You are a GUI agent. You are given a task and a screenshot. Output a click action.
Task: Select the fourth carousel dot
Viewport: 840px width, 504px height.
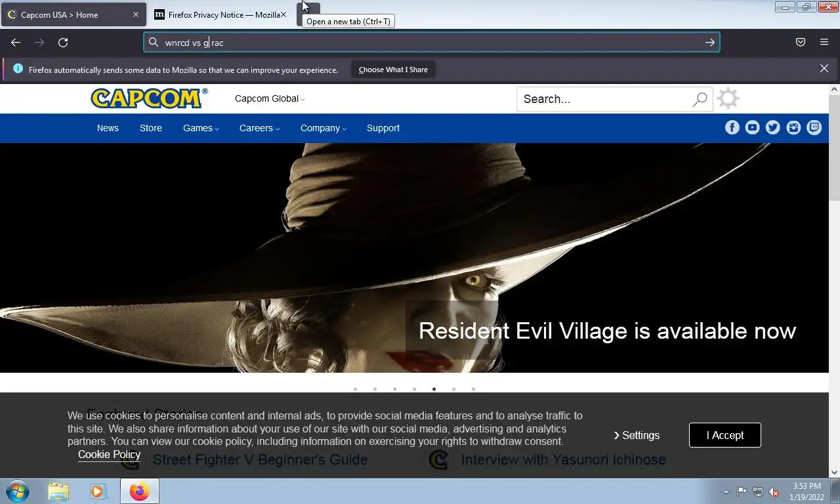point(414,389)
